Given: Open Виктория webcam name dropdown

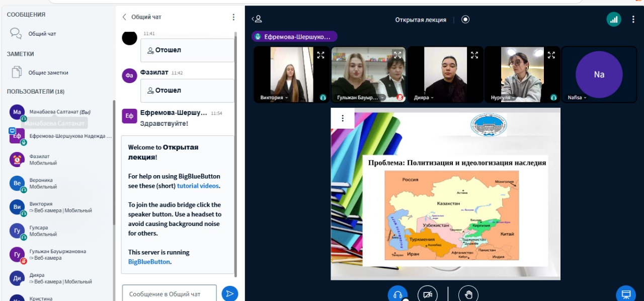Looking at the screenshot, I should point(274,98).
